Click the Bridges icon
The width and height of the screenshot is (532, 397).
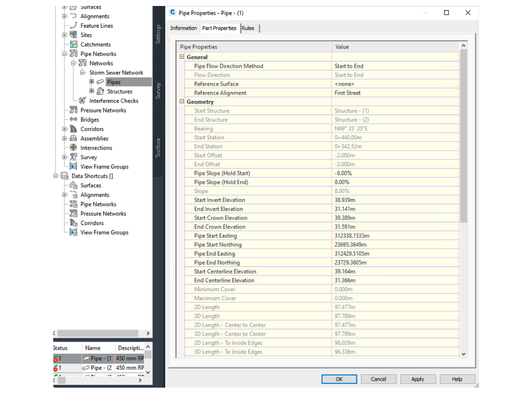73,119
